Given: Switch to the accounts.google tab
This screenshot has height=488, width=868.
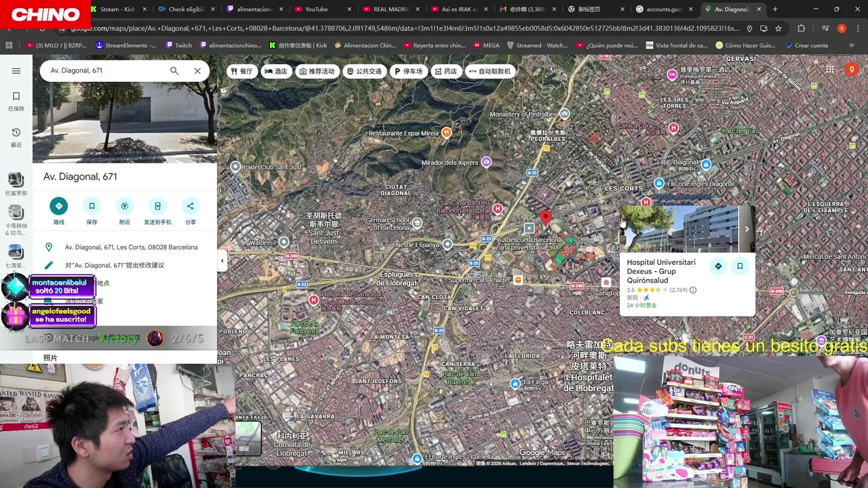Looking at the screenshot, I should [x=665, y=9].
